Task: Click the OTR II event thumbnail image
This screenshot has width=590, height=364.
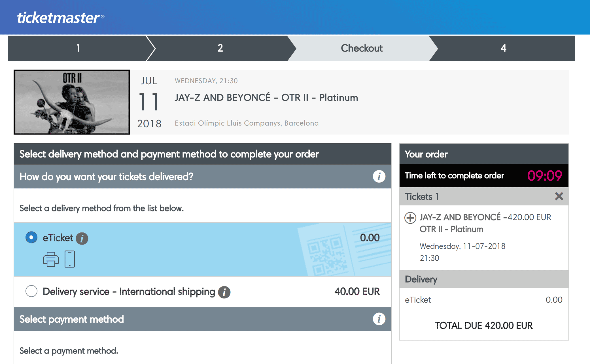Action: 72,102
